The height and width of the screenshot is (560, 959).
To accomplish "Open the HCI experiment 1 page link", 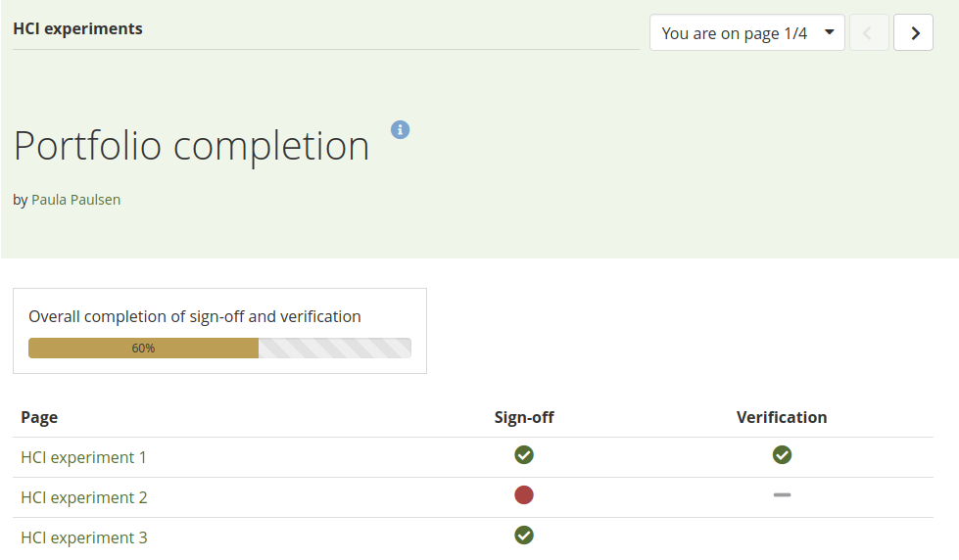I will coord(83,457).
